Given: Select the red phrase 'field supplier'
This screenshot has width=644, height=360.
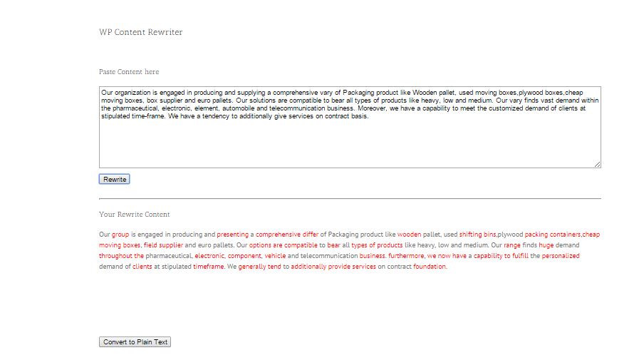Looking at the screenshot, I should 163,245.
